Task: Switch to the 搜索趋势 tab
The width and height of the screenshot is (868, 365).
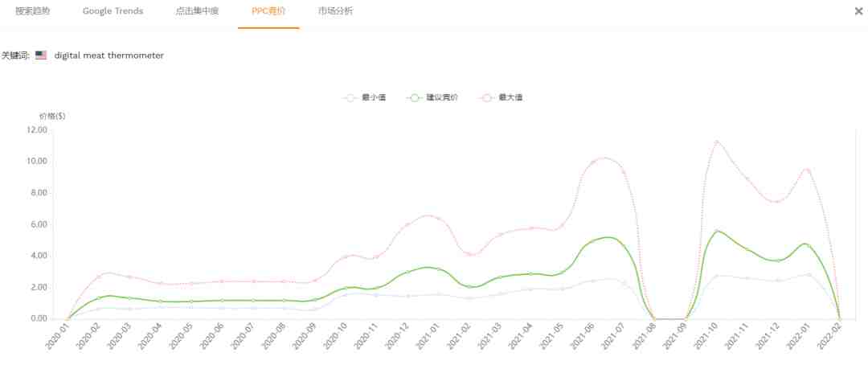Action: click(x=33, y=11)
